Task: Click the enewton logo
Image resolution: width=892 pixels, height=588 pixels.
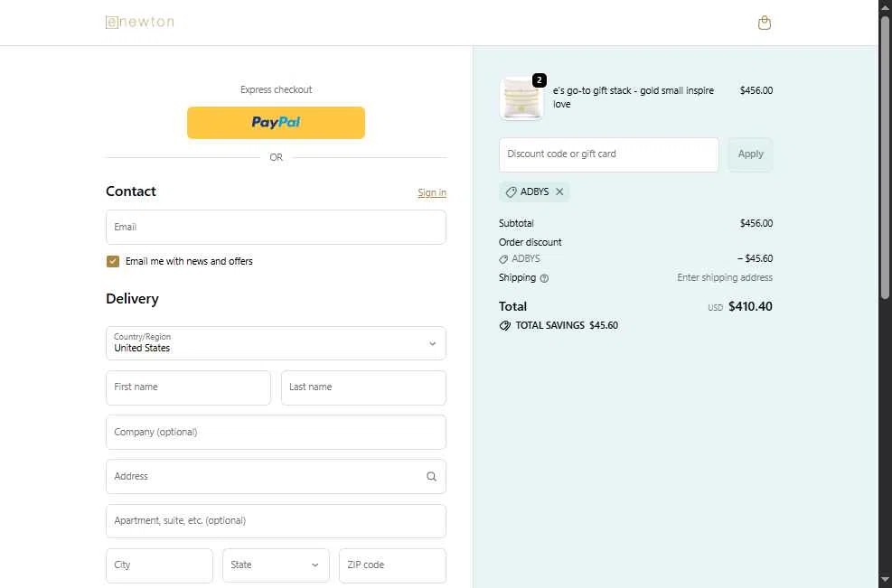Action: point(140,22)
